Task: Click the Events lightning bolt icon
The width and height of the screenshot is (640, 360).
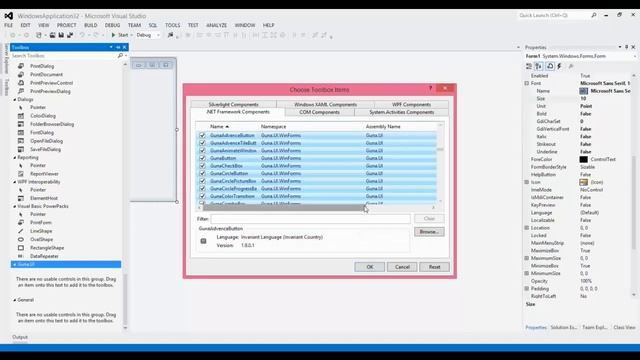Action: coord(560,66)
